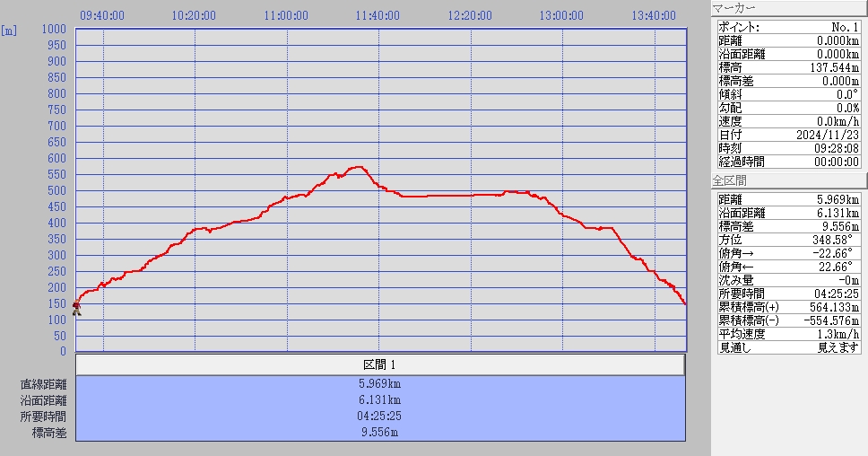Click the hiker marker icon at graph start
Viewport: 868px width, 456px height.
(x=76, y=308)
